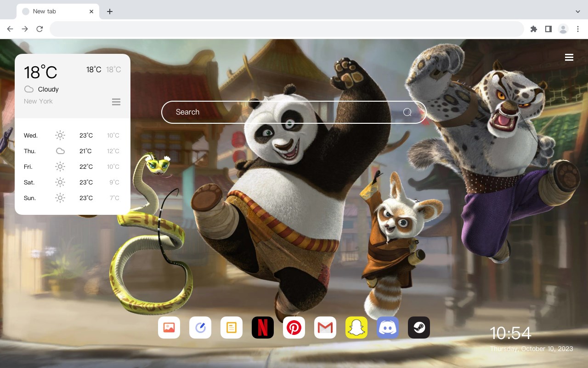Click Saturday's low of 9°C

click(x=114, y=182)
